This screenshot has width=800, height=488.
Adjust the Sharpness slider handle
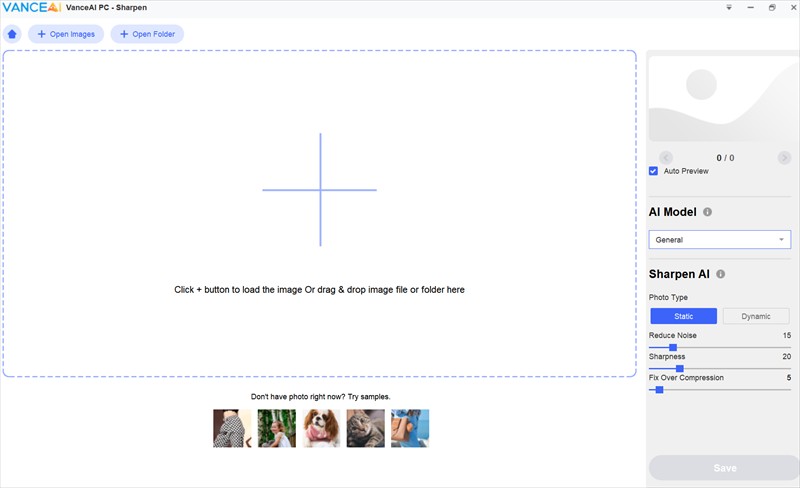680,369
